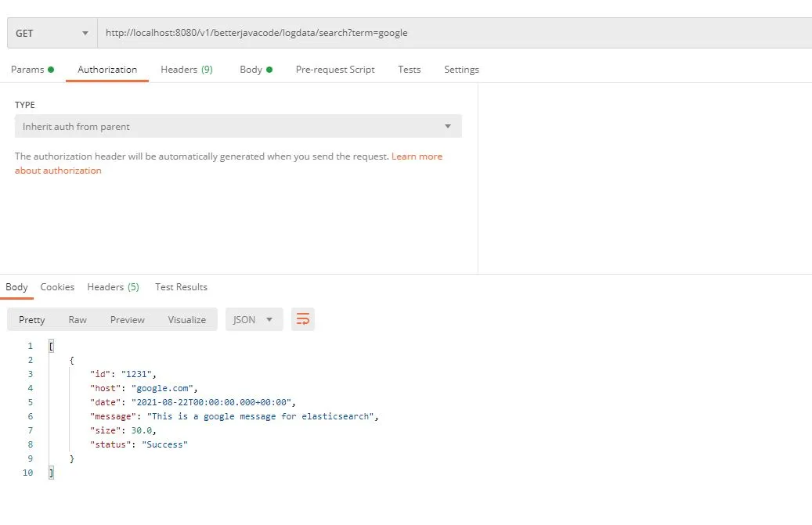Open the Headers (9) request tab
The image size is (812, 525).
[x=186, y=70]
